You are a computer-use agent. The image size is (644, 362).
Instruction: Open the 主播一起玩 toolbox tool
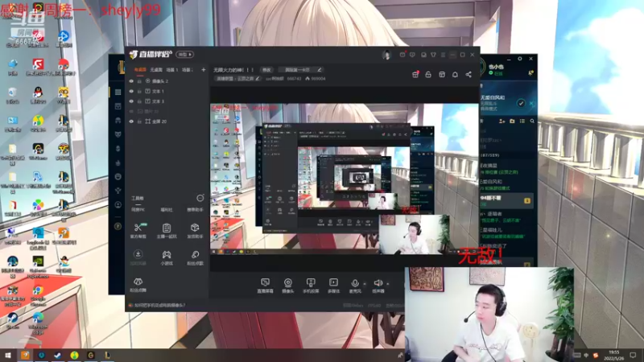[167, 231]
